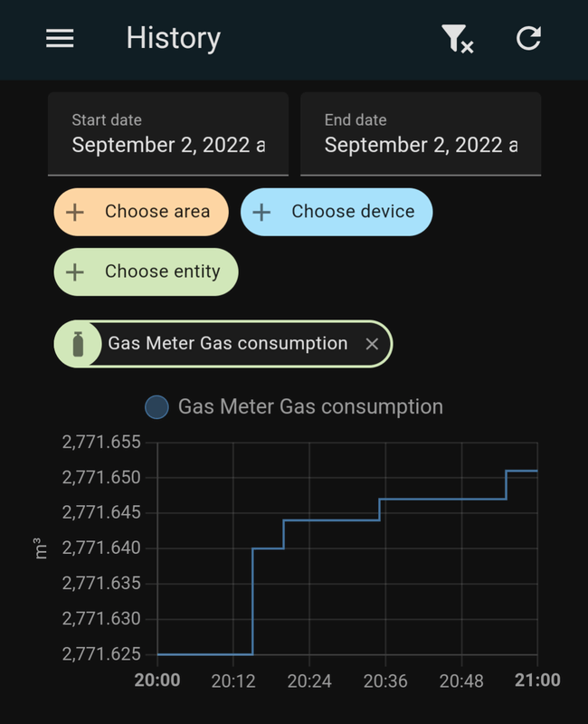The height and width of the screenshot is (724, 588).
Task: Click the Choose device button
Action: [336, 212]
